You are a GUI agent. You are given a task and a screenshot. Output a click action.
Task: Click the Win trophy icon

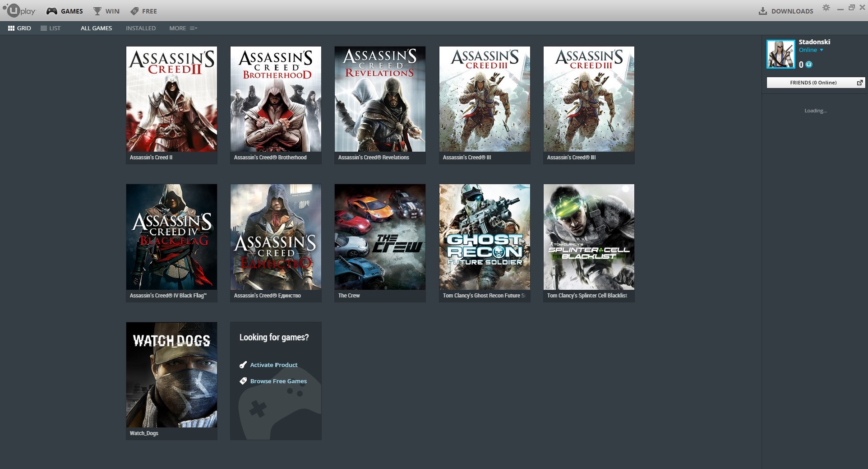click(x=97, y=11)
